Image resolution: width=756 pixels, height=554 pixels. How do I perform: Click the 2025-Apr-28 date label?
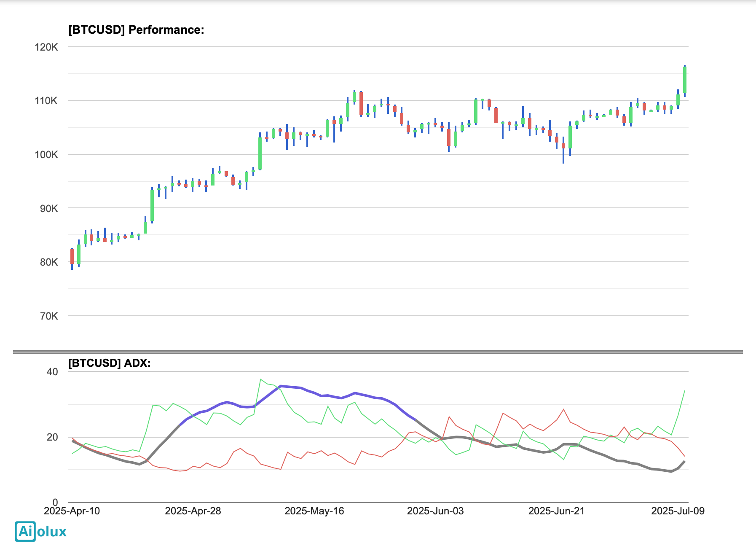(193, 511)
